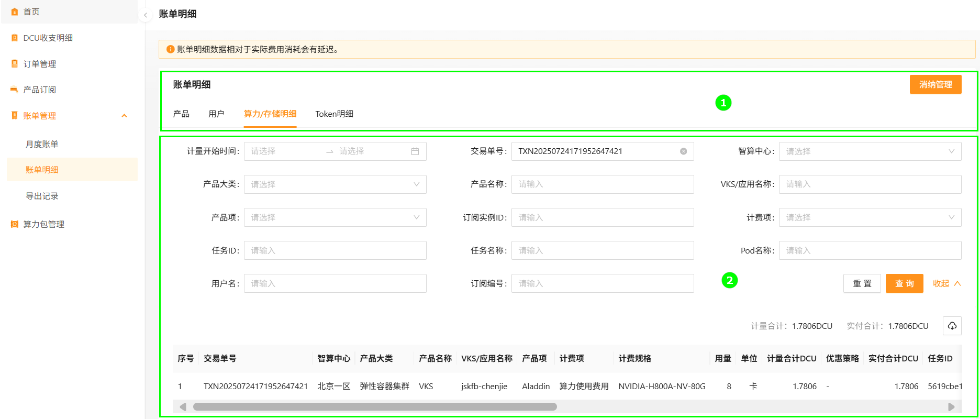Click the 消纳管理 button
Image resolution: width=980 pixels, height=419 pixels.
(x=935, y=84)
